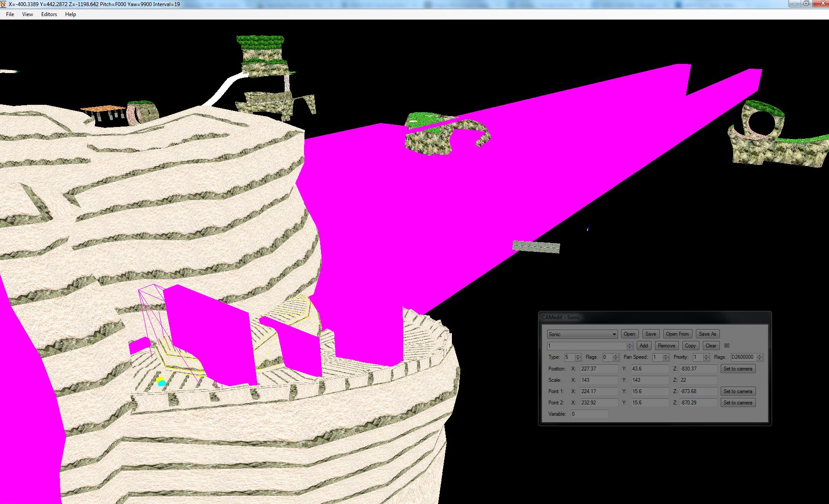Remove the current camera entry

coord(666,346)
